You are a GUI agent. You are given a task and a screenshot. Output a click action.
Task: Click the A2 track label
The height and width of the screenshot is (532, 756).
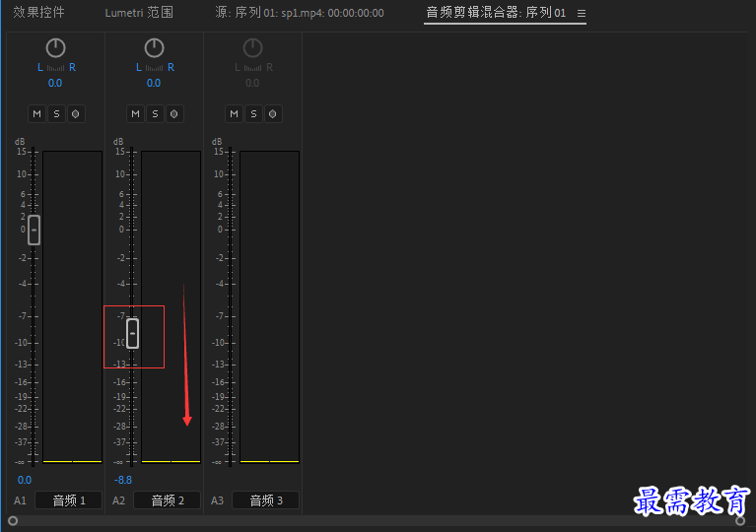pos(118,500)
